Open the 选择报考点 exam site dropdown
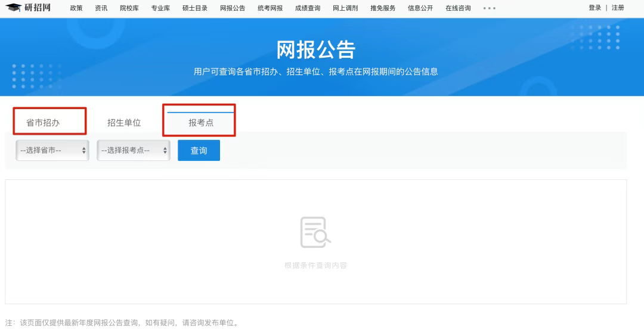The width and height of the screenshot is (644, 336). click(134, 151)
